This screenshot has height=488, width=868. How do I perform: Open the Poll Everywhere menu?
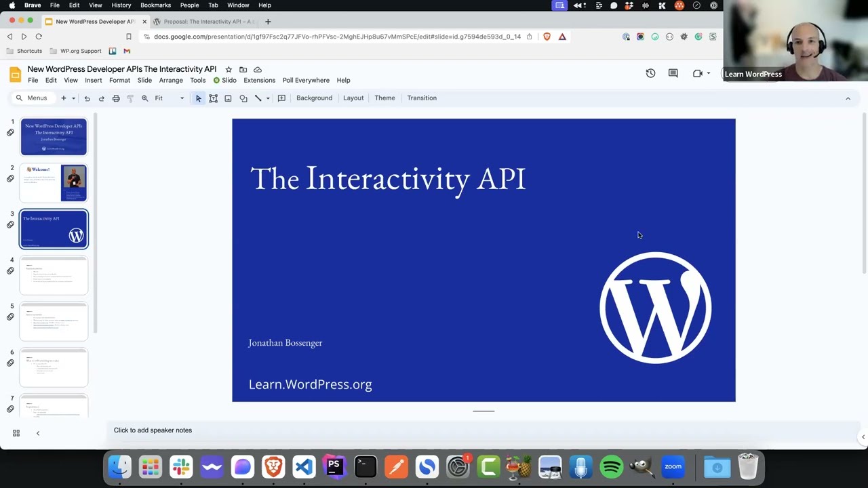pyautogui.click(x=306, y=81)
